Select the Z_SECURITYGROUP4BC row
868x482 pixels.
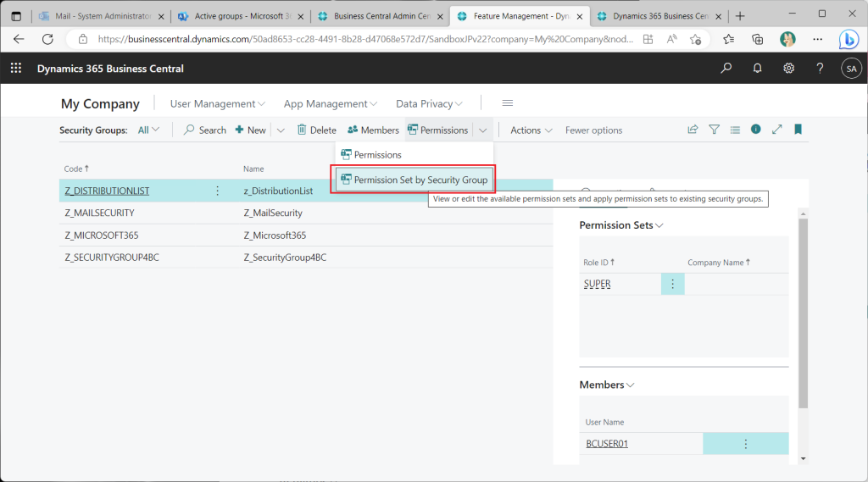click(306, 258)
